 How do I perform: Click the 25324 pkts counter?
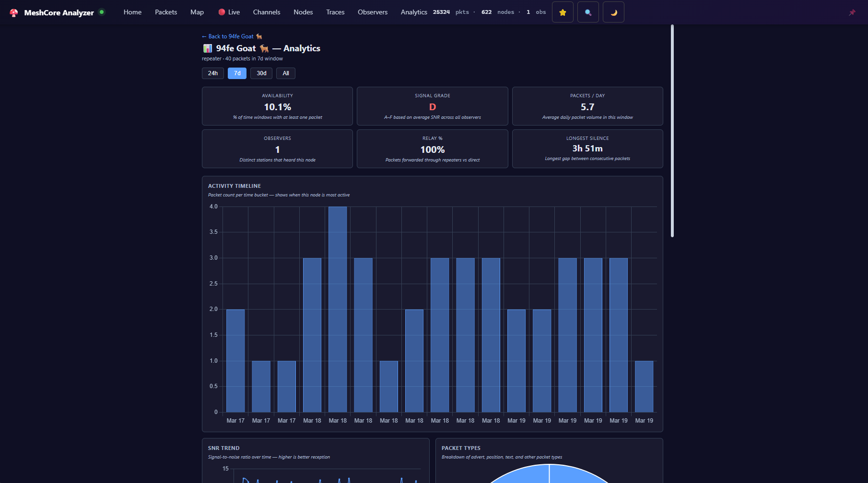tap(441, 12)
